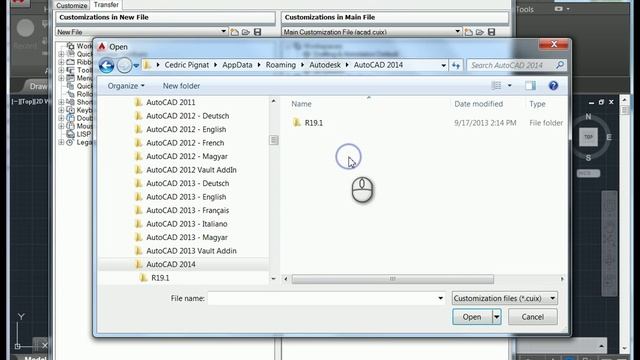Select AutoCAD 2013 - Magyar folder
Screen dimensions: 640x360
click(x=187, y=237)
